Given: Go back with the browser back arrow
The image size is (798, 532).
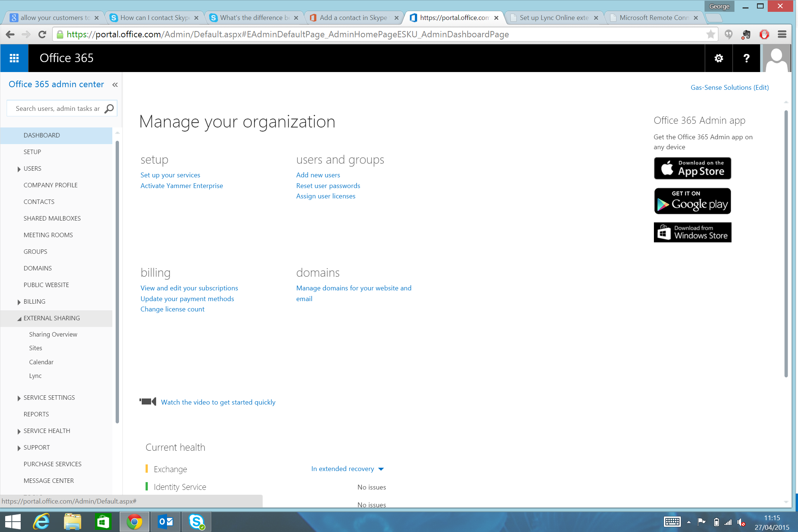Looking at the screenshot, I should pos(10,34).
